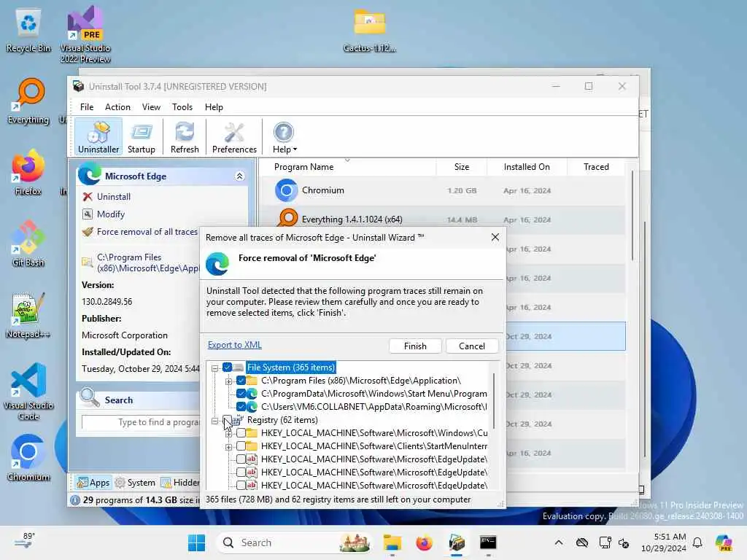Sort by the Program Name column

303,167
